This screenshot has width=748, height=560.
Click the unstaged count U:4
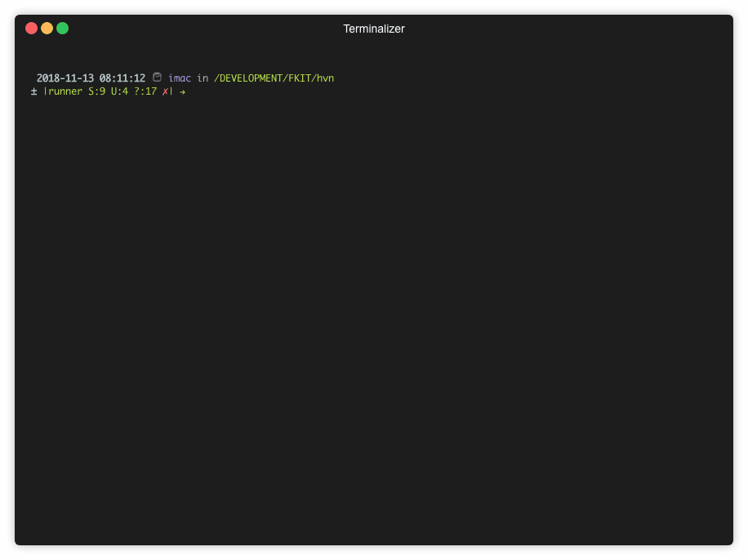pyautogui.click(x=119, y=91)
